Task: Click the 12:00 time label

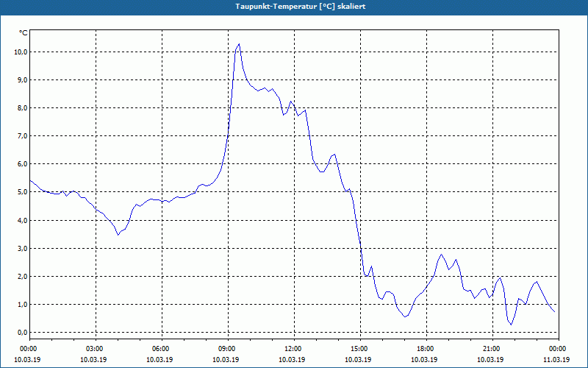Action: coord(294,349)
